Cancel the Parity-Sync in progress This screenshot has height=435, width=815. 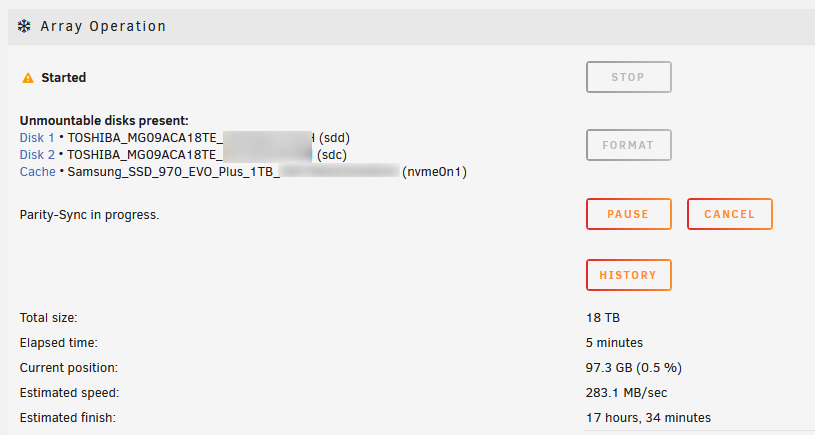point(729,214)
